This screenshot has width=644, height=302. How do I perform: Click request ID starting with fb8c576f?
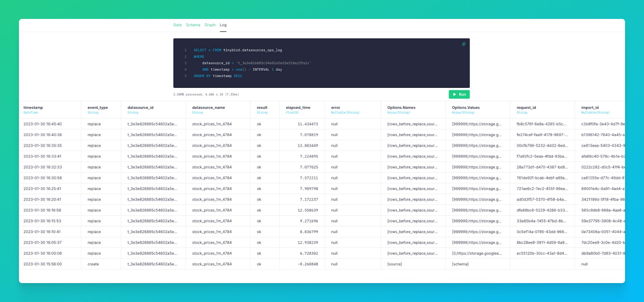coord(541,124)
